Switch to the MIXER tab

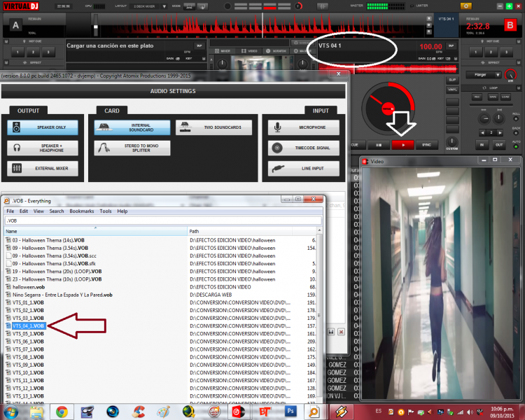[x=223, y=51]
